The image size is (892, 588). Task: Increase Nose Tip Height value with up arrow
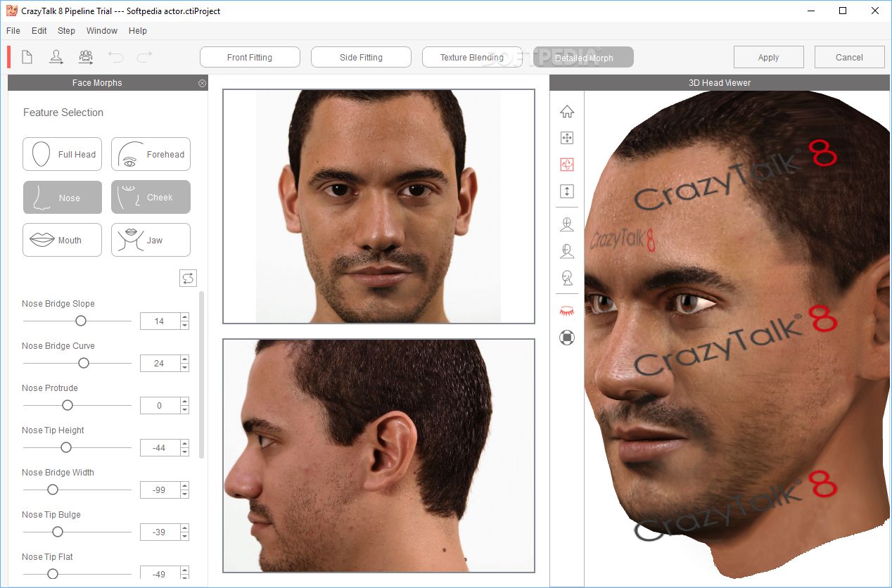184,444
